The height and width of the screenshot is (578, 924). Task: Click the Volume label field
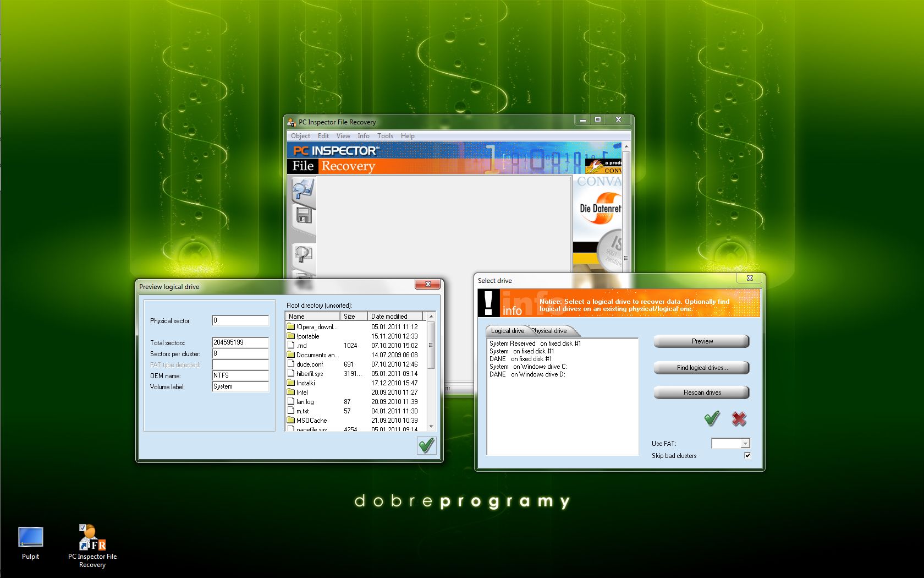[x=240, y=386]
